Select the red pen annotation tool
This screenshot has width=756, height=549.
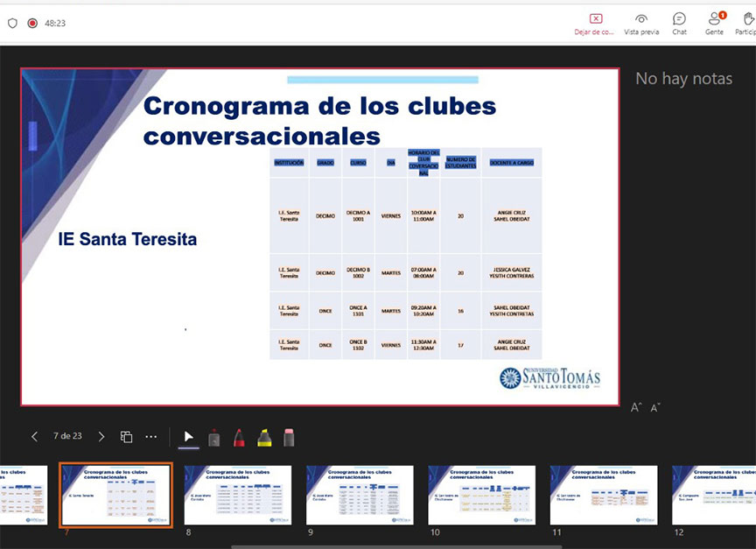click(239, 437)
